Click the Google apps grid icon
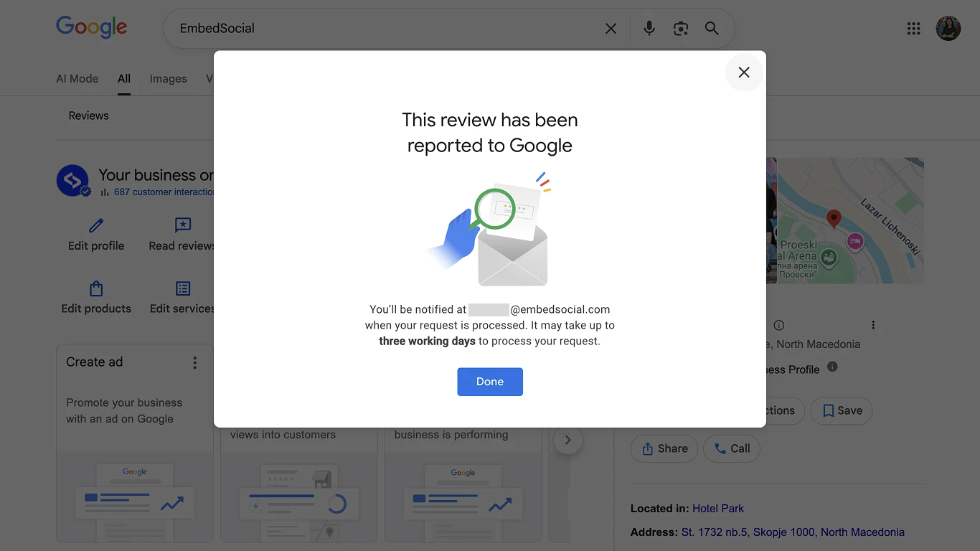This screenshot has width=980, height=551. click(913, 28)
